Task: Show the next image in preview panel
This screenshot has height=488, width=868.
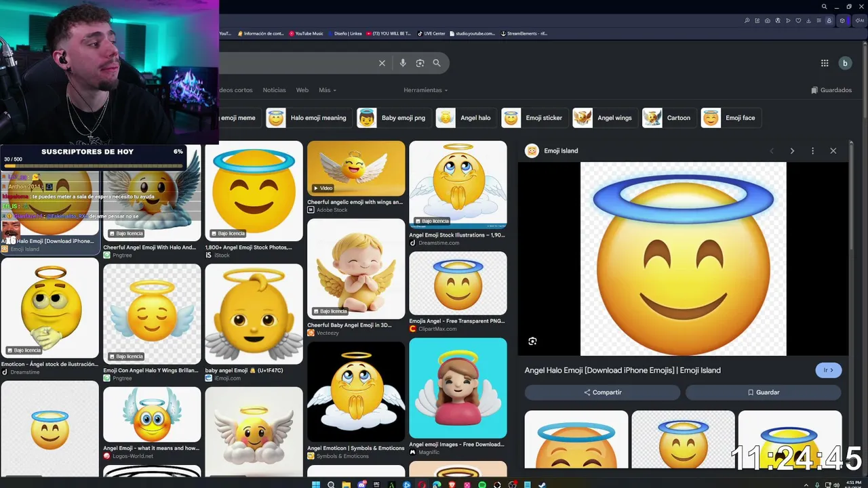Action: (x=792, y=150)
